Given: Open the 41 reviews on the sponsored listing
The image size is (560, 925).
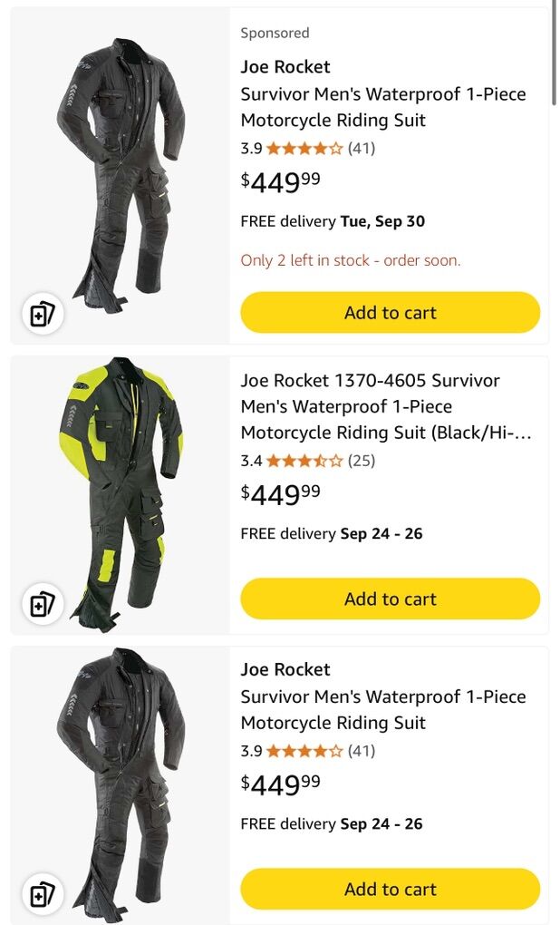Looking at the screenshot, I should pyautogui.click(x=362, y=148).
